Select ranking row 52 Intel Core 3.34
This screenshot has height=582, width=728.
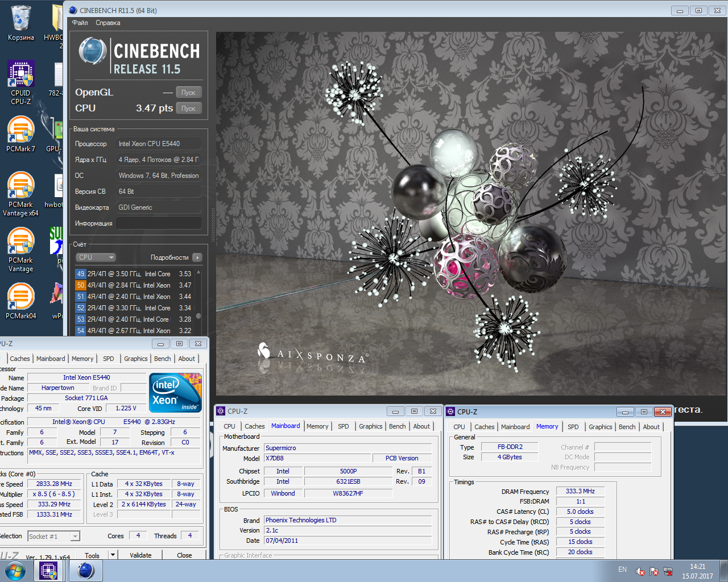(x=134, y=308)
